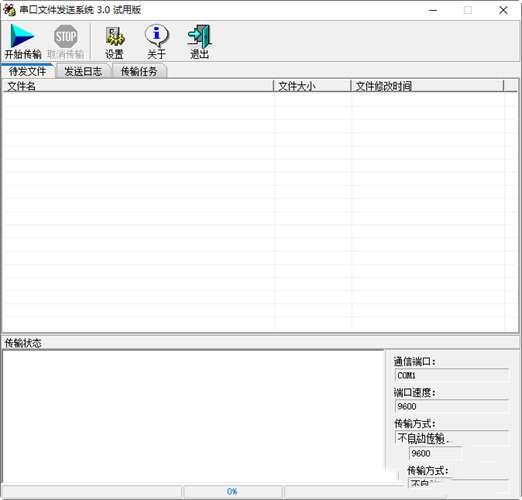Screen dimensions: 522x500
Task: Click the 端口速度 label
Action: click(415, 392)
